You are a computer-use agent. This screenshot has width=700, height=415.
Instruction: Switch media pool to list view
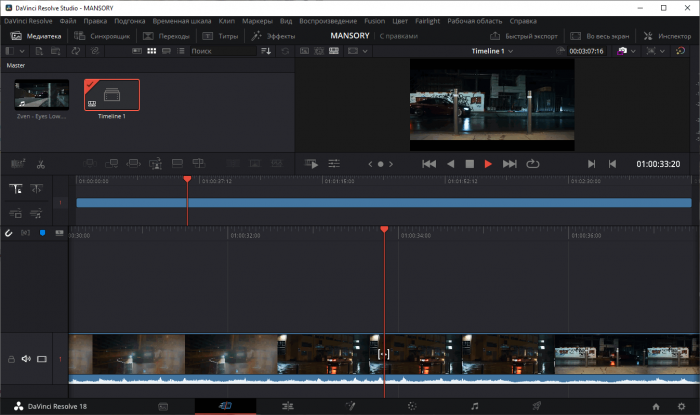(x=181, y=51)
